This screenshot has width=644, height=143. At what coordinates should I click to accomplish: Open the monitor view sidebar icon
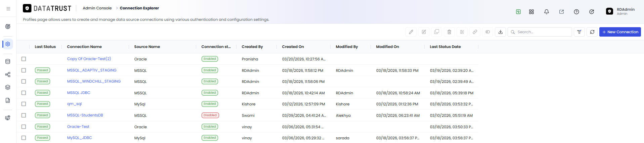tap(8, 118)
